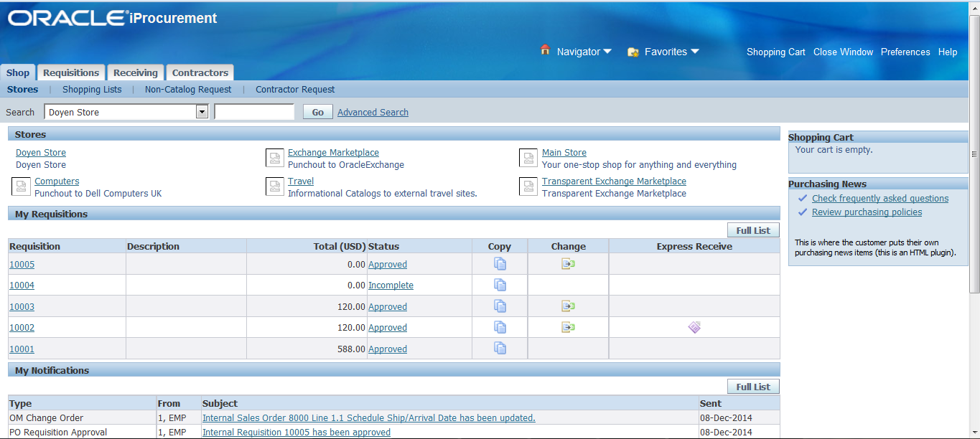Open requisition 10005 link

pyautogui.click(x=22, y=264)
